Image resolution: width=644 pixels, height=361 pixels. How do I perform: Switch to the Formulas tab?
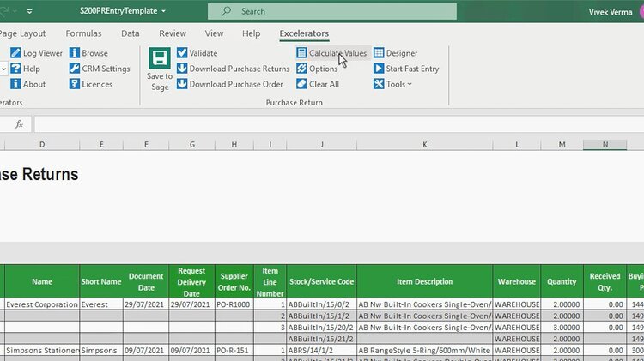(x=83, y=33)
